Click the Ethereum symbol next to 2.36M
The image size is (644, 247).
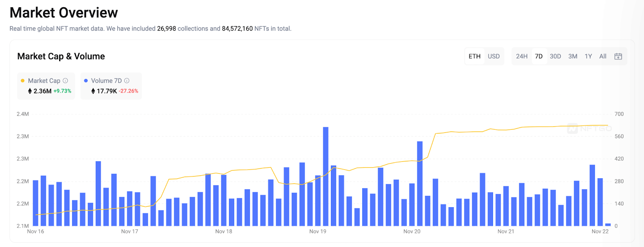point(30,91)
